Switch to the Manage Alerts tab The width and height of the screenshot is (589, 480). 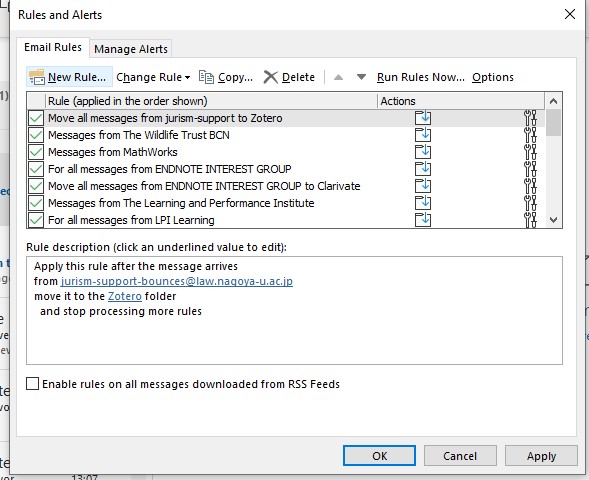pyautogui.click(x=131, y=49)
